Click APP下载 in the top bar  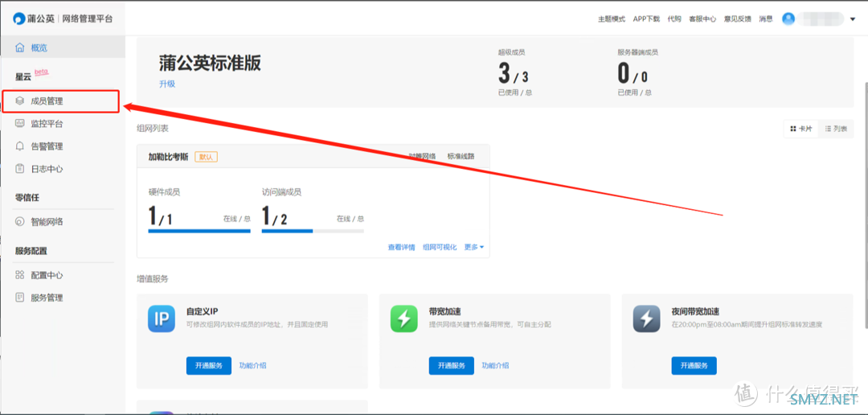click(646, 18)
